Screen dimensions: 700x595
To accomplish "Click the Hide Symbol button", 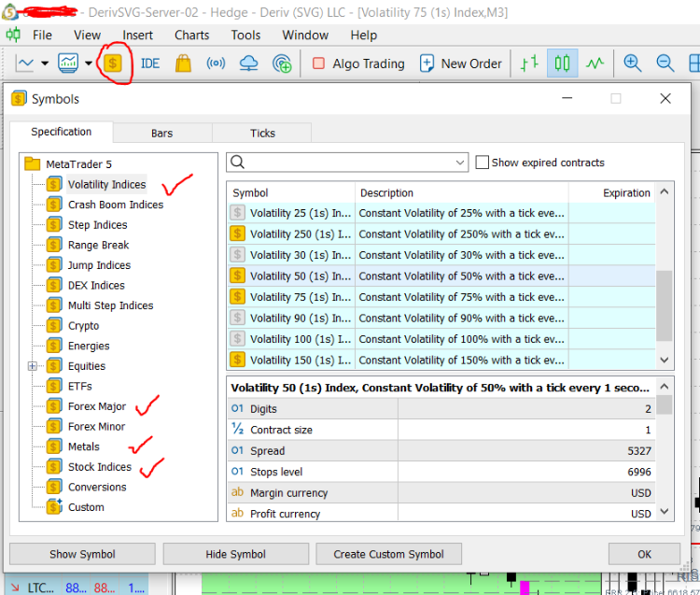I will [x=234, y=554].
